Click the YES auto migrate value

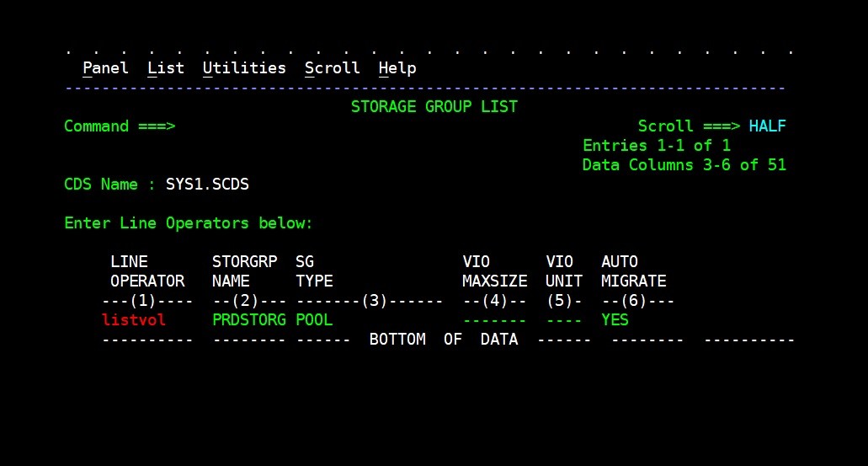pyautogui.click(x=615, y=320)
